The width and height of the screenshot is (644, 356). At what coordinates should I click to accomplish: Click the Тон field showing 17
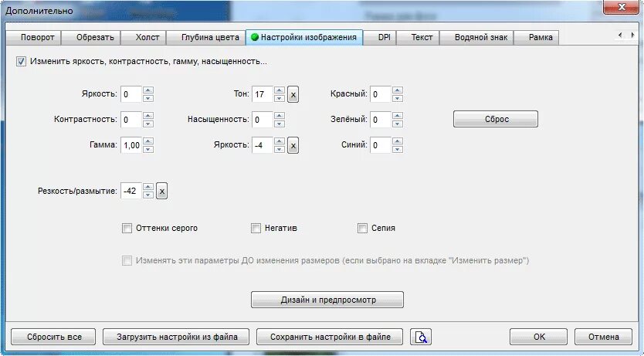pyautogui.click(x=263, y=94)
